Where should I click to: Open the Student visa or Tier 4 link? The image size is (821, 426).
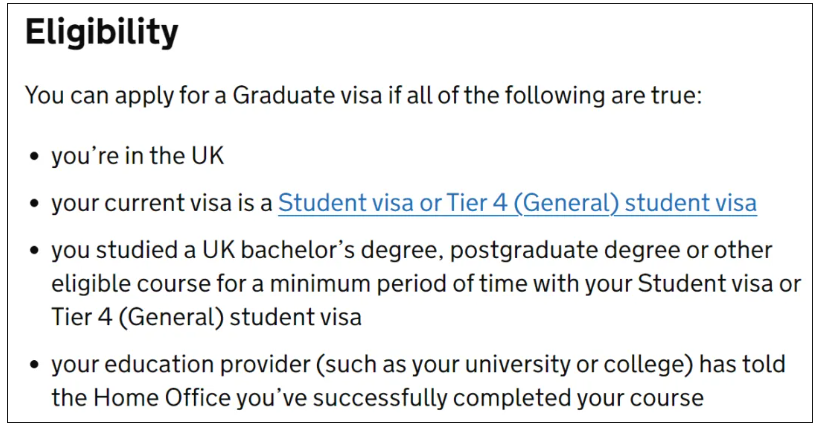[517, 203]
